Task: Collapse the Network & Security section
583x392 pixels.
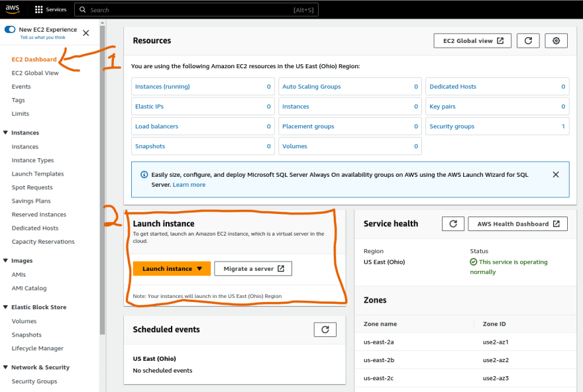Action: click(5, 367)
